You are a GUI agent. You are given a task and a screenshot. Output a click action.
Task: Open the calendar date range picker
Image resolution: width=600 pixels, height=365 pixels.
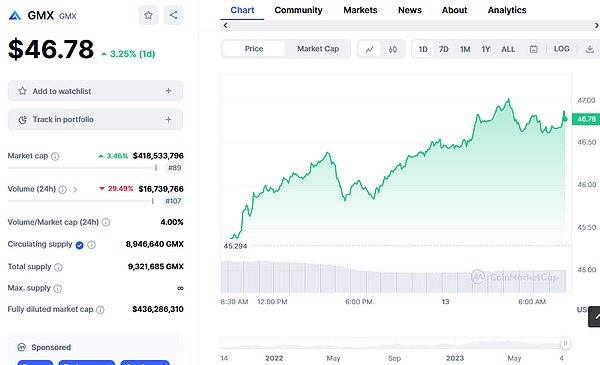coord(533,49)
